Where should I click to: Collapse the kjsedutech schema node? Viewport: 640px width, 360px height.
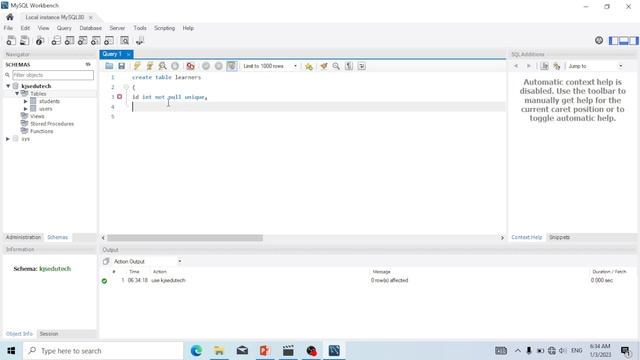[8, 86]
